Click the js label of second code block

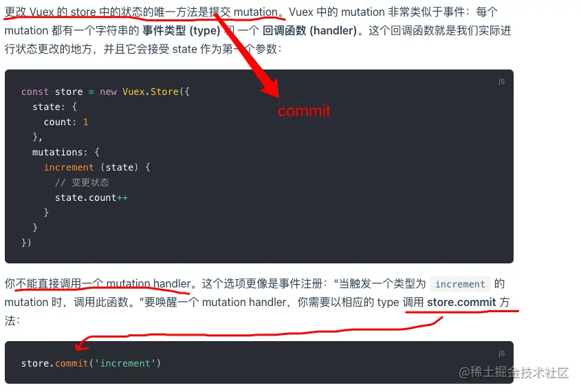pos(501,353)
